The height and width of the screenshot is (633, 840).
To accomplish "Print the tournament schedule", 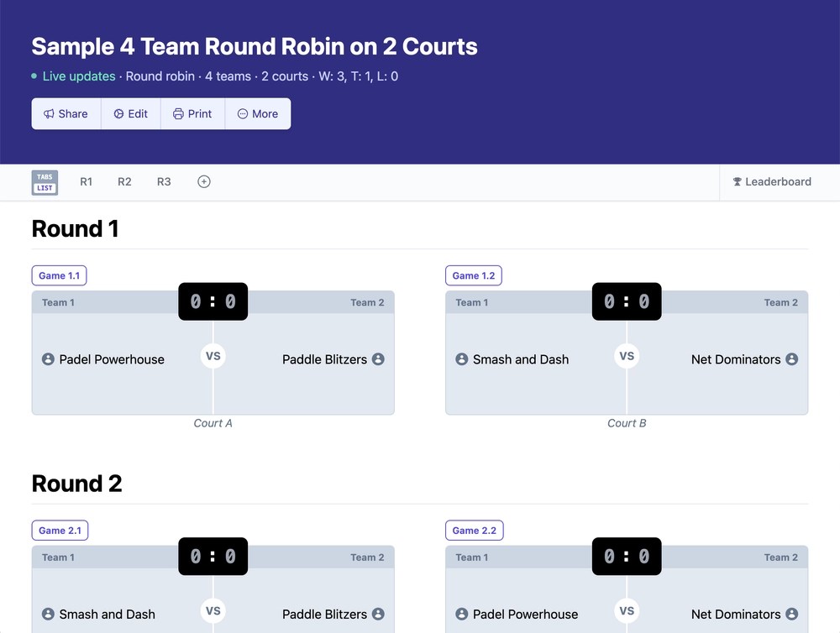I will pos(193,113).
